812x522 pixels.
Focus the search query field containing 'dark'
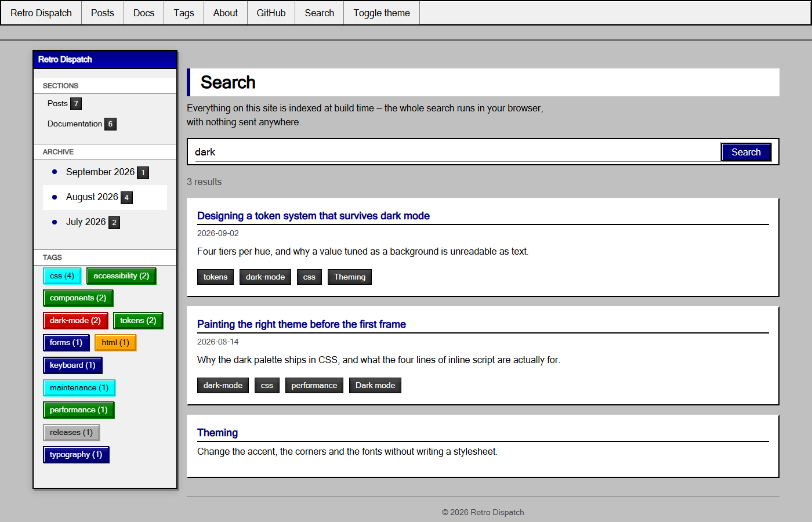457,152
